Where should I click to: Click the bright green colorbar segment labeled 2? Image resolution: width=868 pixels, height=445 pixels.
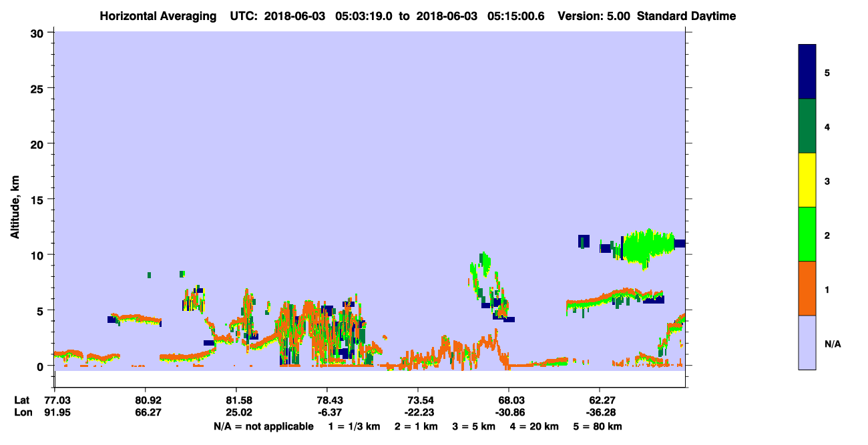(x=807, y=234)
